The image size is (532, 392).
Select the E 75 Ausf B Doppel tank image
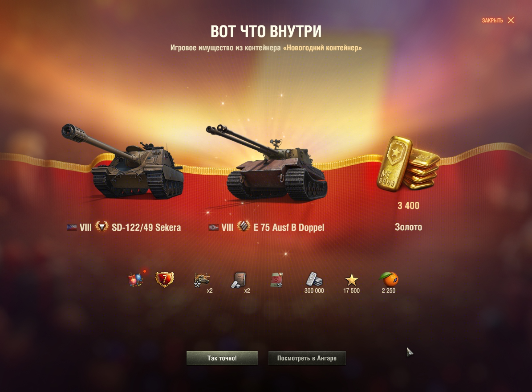(267, 163)
